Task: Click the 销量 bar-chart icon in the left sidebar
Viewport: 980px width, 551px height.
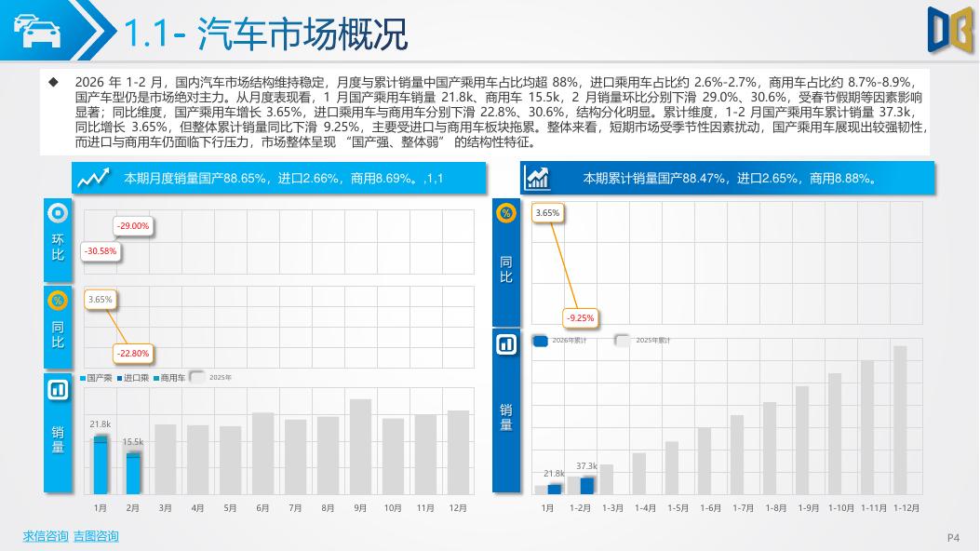Action: click(x=57, y=390)
